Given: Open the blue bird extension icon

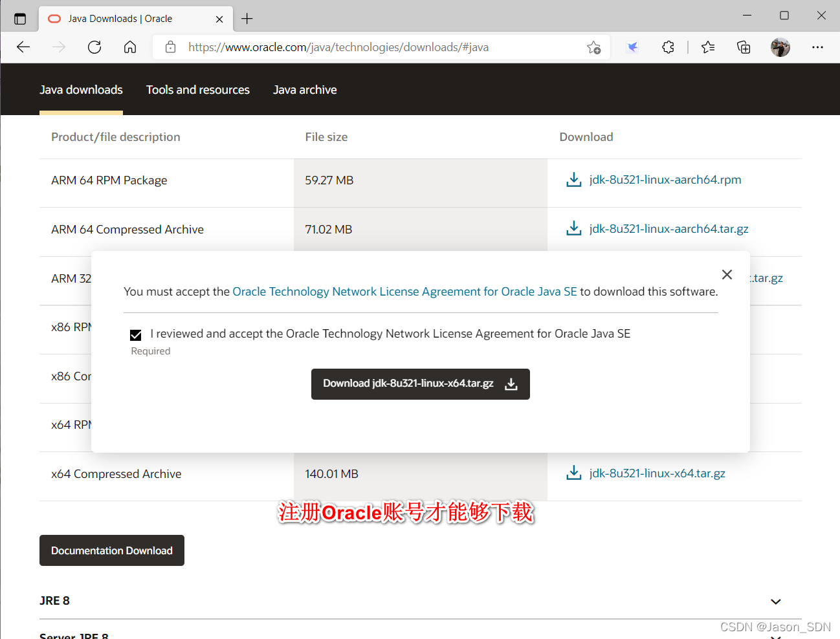Looking at the screenshot, I should [x=632, y=47].
